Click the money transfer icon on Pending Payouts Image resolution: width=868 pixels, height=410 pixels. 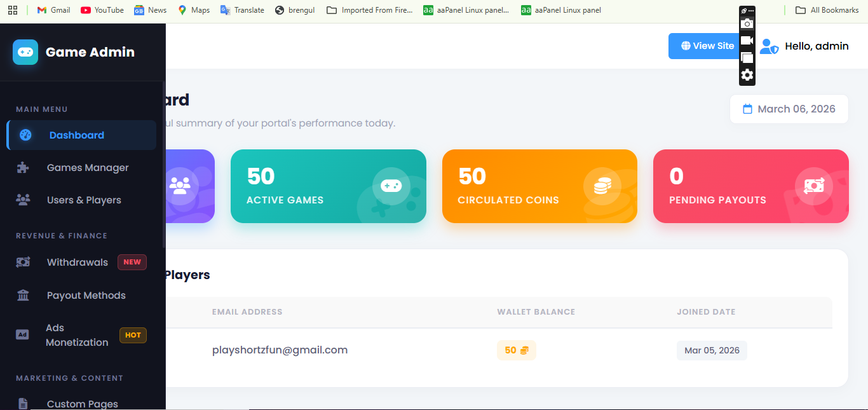point(813,186)
